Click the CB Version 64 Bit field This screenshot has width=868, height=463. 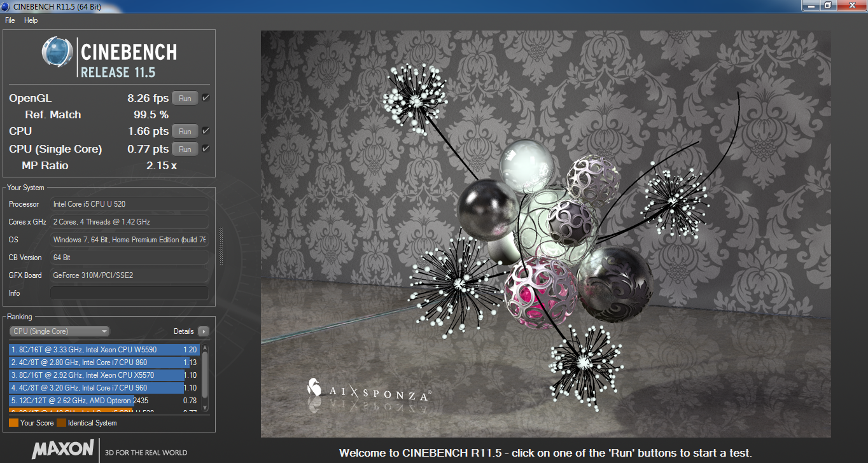129,258
